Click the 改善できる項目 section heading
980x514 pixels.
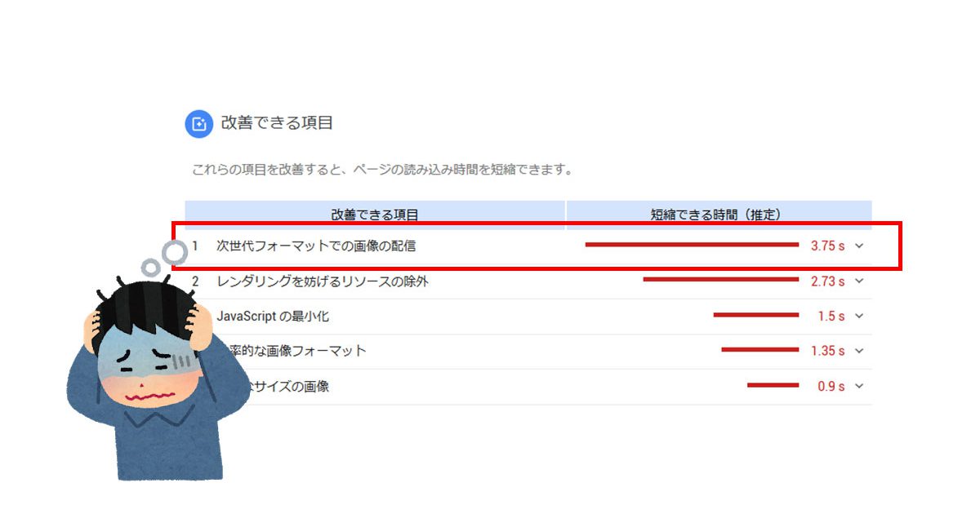click(277, 124)
